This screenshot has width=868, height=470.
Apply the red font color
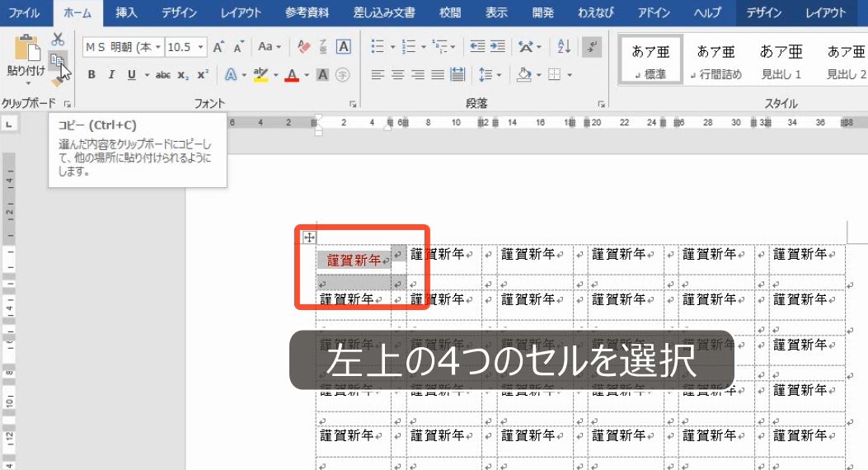[x=292, y=75]
